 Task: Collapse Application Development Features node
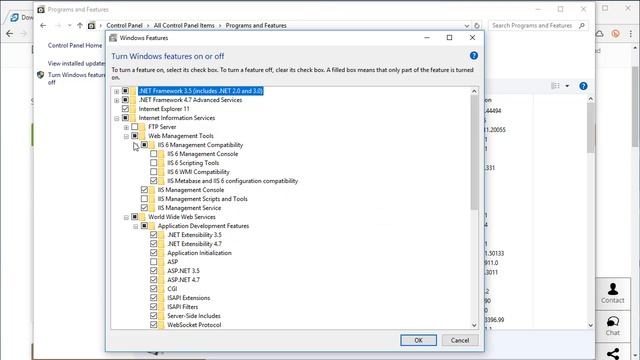click(136, 226)
